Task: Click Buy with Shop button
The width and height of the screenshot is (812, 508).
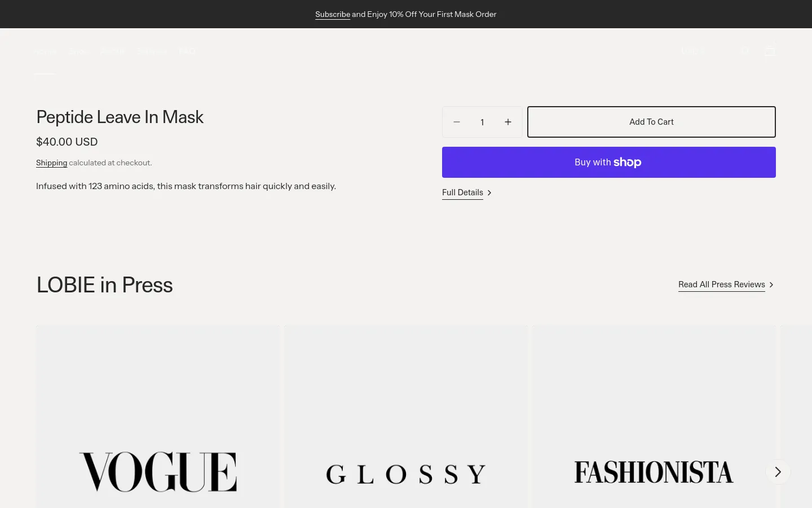Action: click(609, 163)
